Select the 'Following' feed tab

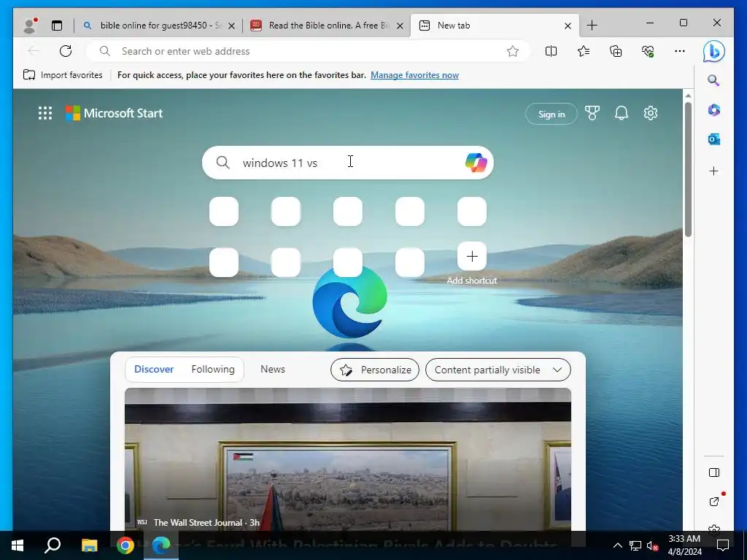point(213,369)
